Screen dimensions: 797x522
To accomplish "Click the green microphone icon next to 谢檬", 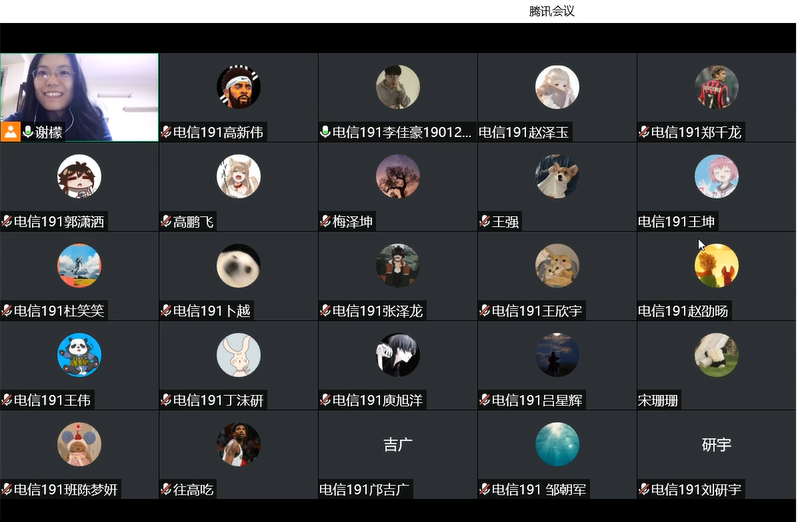I will 28,132.
